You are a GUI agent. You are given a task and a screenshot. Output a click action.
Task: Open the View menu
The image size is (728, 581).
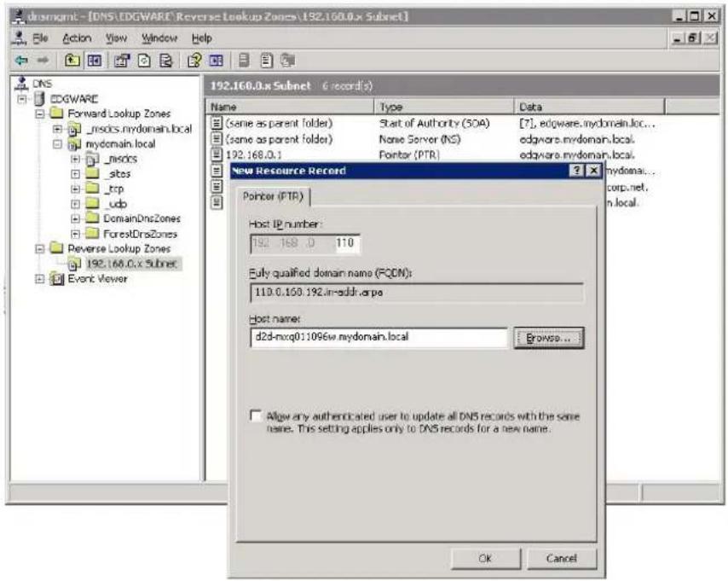116,38
